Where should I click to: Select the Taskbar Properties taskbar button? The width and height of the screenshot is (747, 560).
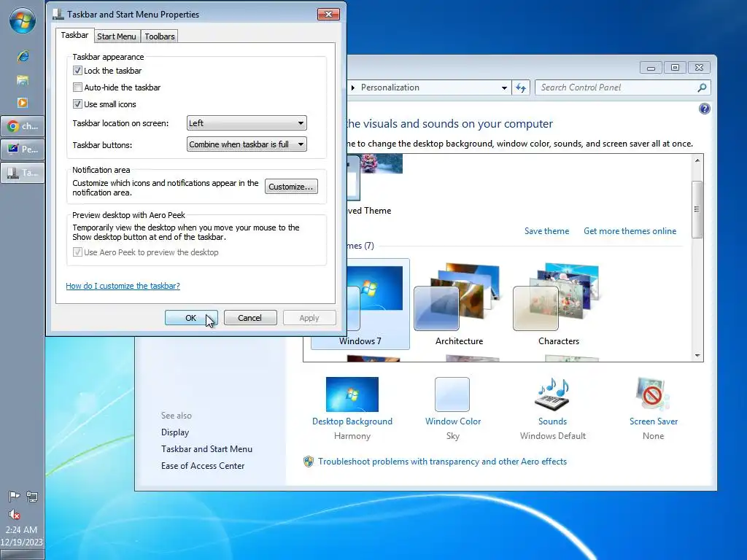23,172
